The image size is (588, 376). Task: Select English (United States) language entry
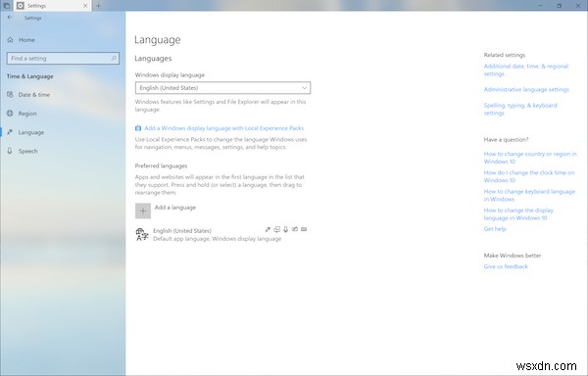point(222,234)
